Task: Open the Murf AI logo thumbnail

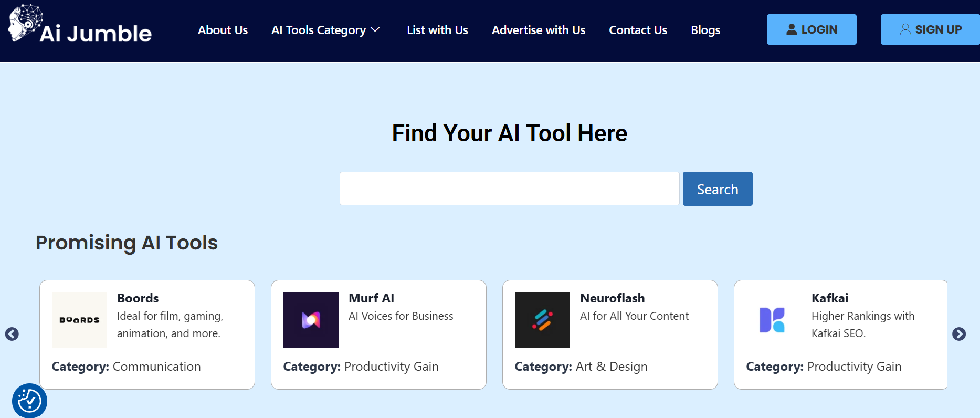Action: coord(311,320)
